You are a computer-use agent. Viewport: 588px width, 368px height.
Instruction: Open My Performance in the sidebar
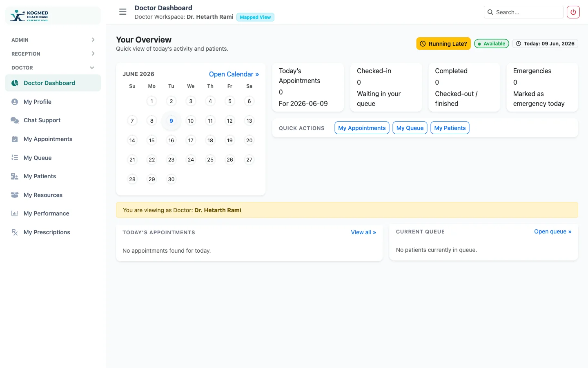coord(53,213)
